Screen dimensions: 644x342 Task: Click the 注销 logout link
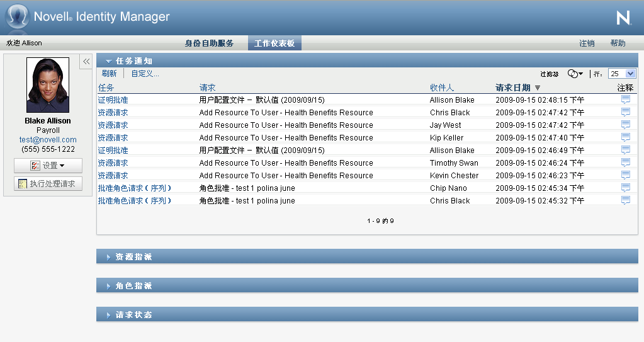(587, 43)
